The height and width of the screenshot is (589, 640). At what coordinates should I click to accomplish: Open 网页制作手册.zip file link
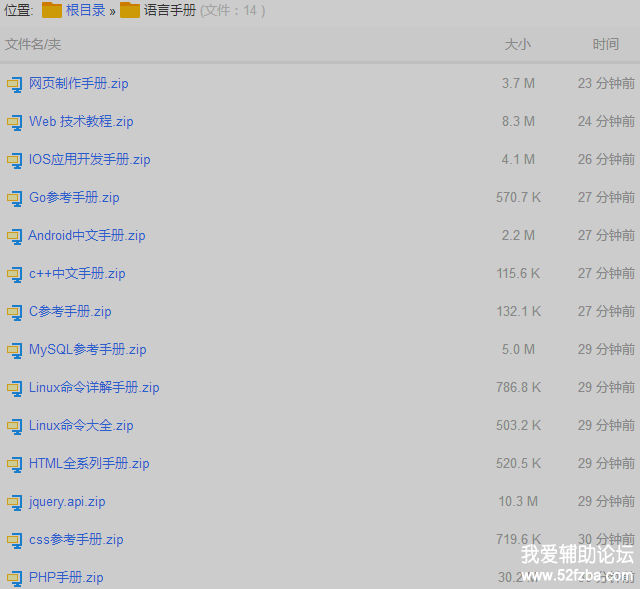pos(79,83)
